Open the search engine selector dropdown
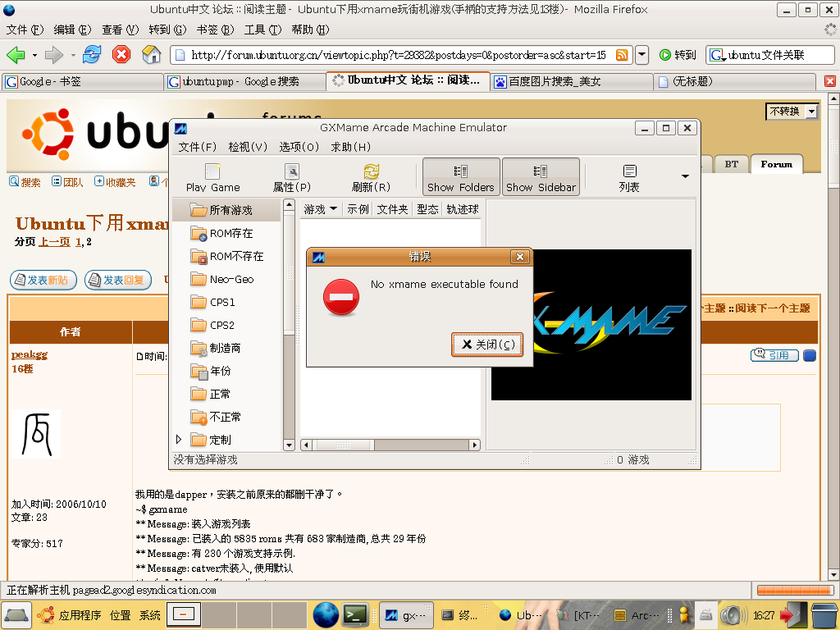840x630 pixels. tap(717, 55)
